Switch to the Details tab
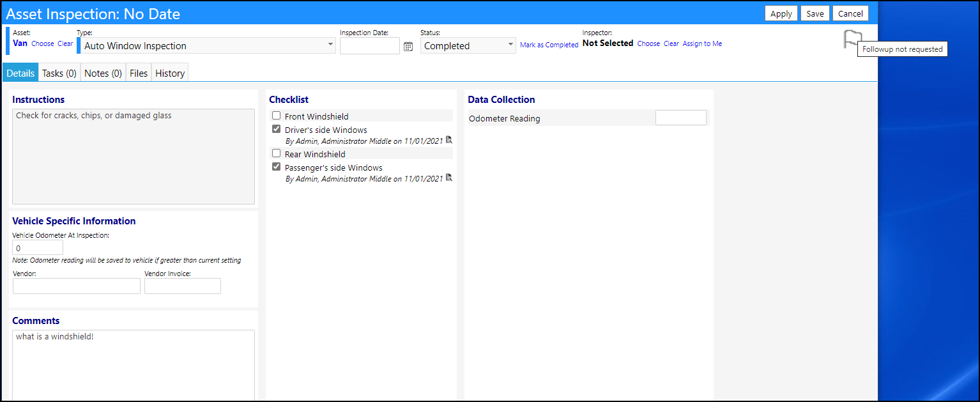This screenshot has height=402, width=980. (x=20, y=73)
